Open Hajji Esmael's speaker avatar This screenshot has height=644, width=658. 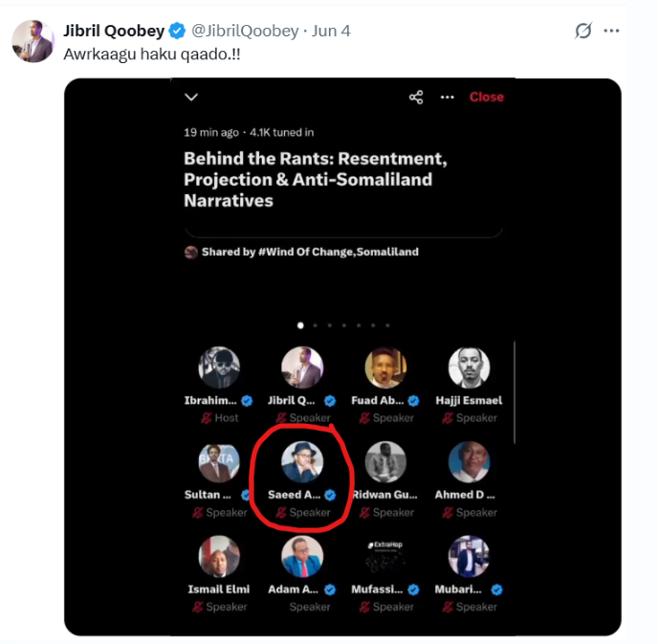[469, 367]
